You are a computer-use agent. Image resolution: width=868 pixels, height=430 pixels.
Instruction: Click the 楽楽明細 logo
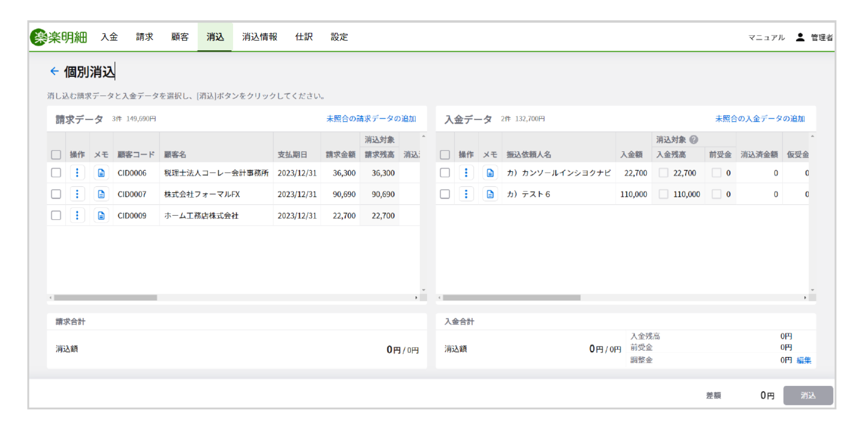(59, 37)
